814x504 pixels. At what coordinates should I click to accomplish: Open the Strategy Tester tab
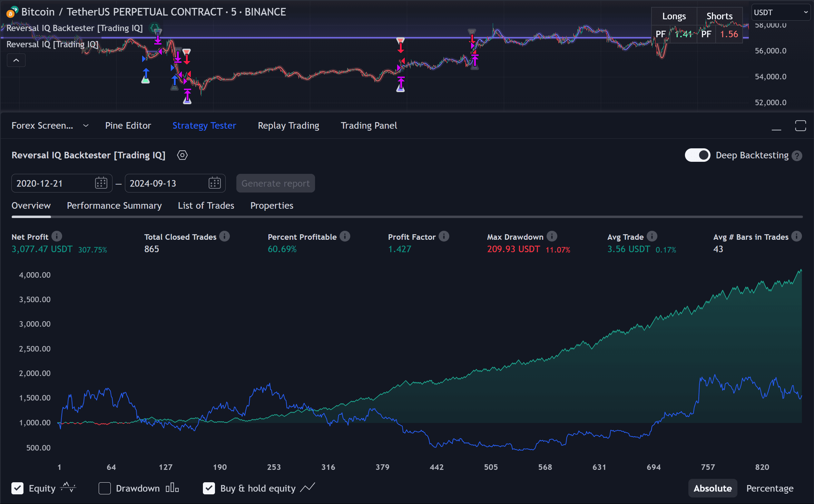click(x=204, y=126)
